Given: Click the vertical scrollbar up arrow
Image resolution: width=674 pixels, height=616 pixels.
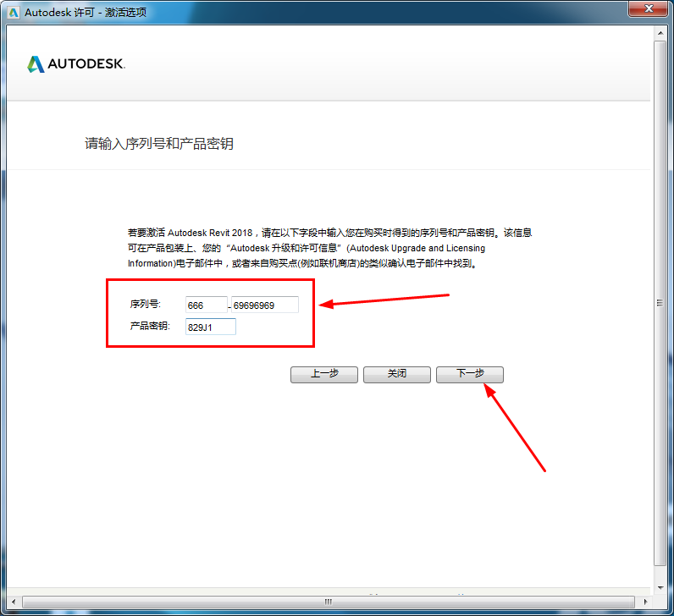Looking at the screenshot, I should click(660, 34).
